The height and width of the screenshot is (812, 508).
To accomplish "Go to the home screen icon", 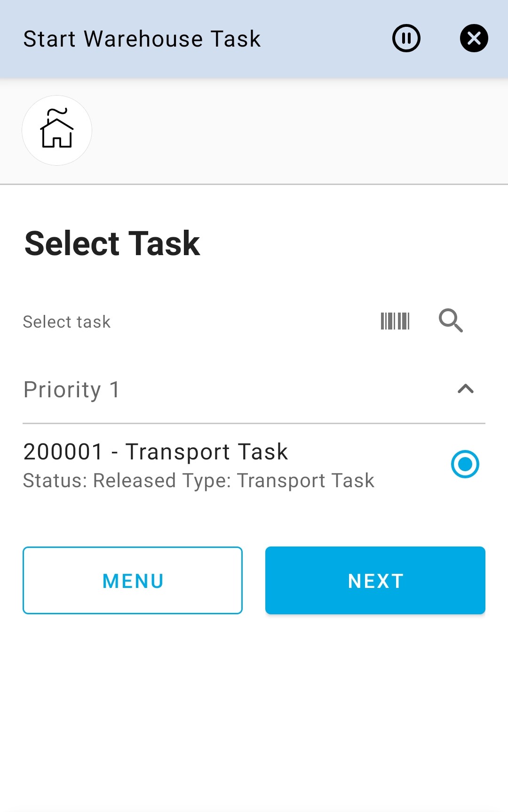I will pyautogui.click(x=57, y=130).
